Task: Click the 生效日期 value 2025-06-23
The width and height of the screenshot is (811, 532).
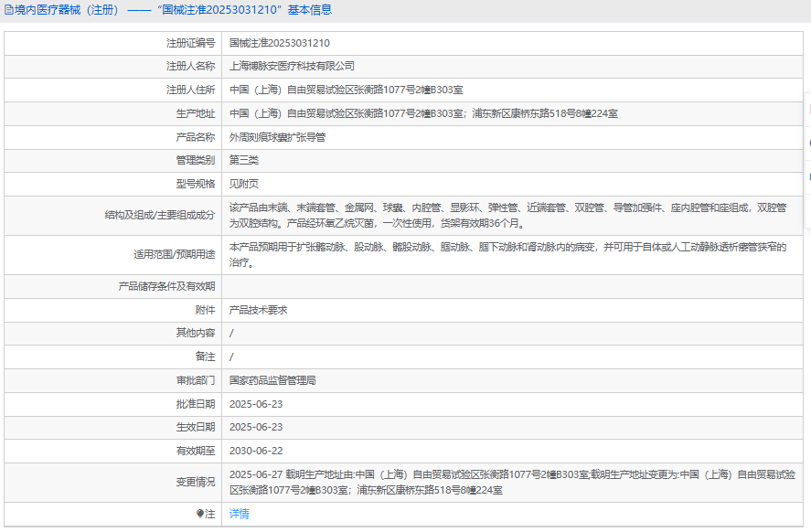Action: click(x=256, y=427)
